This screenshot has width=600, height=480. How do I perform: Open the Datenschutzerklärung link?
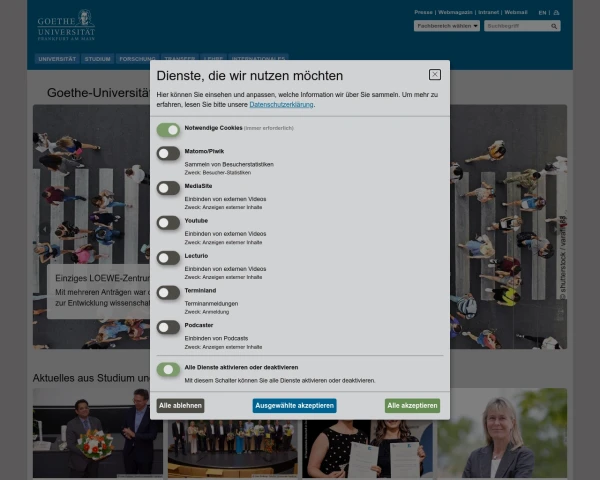coord(281,104)
